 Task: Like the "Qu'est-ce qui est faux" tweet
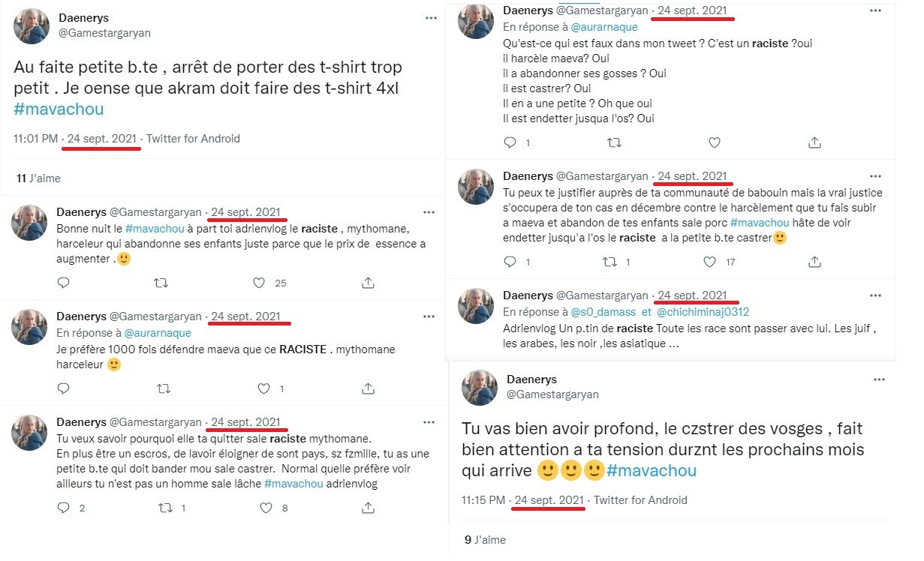715,142
